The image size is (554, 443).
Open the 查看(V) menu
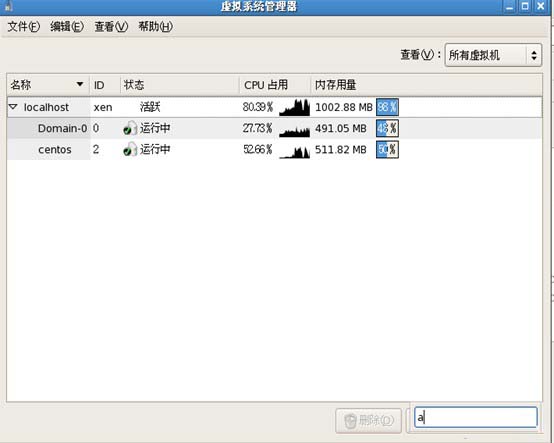(111, 26)
